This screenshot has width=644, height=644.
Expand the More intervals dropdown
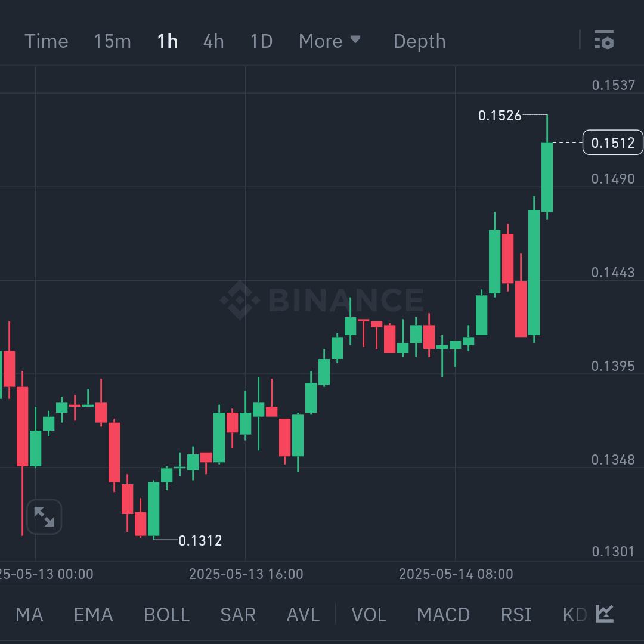(x=329, y=41)
